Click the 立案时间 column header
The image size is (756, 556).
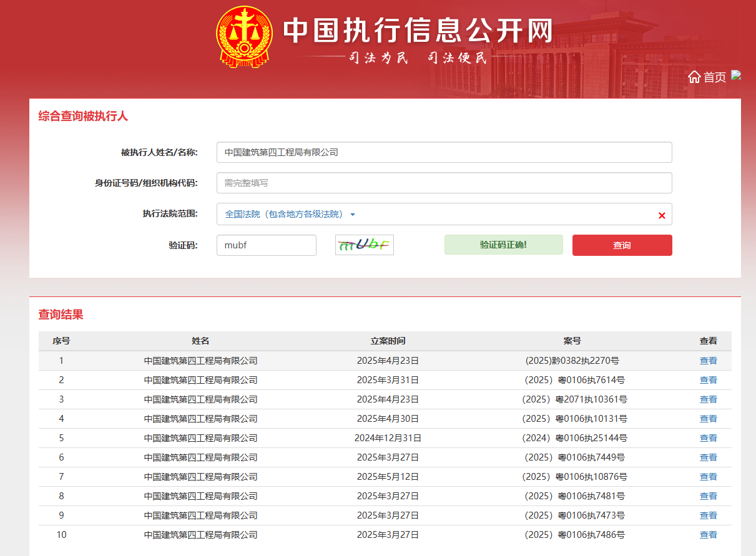[x=388, y=341]
